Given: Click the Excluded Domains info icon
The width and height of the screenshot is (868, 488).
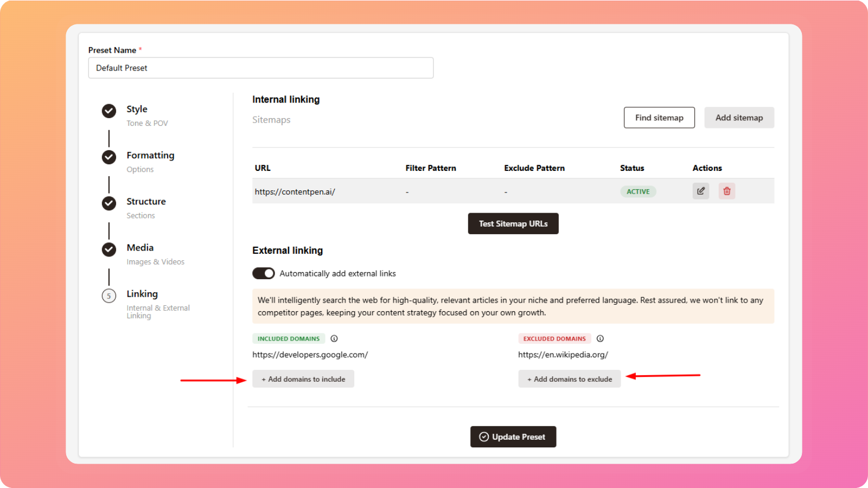Looking at the screenshot, I should tap(600, 339).
